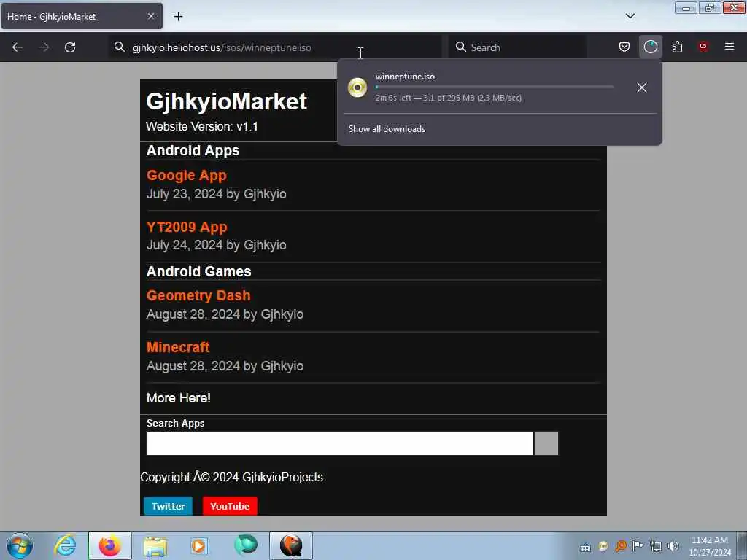The width and height of the screenshot is (747, 560).
Task: Open the extensions puzzle icon
Action: pyautogui.click(x=677, y=47)
